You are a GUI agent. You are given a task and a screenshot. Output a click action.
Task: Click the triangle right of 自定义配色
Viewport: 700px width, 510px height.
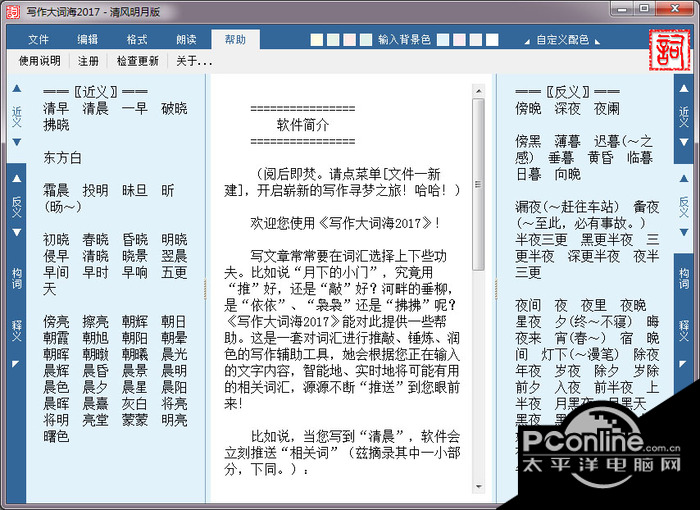[x=597, y=42]
